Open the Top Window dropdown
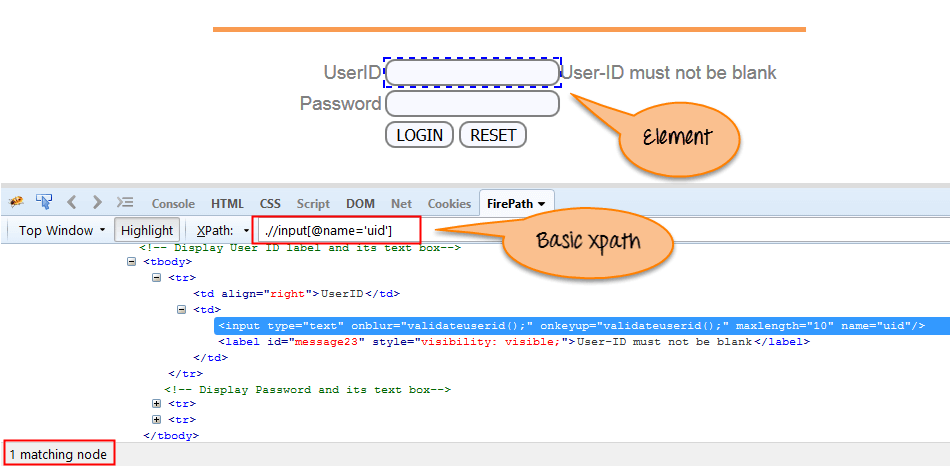This screenshot has width=950, height=466. [61, 230]
